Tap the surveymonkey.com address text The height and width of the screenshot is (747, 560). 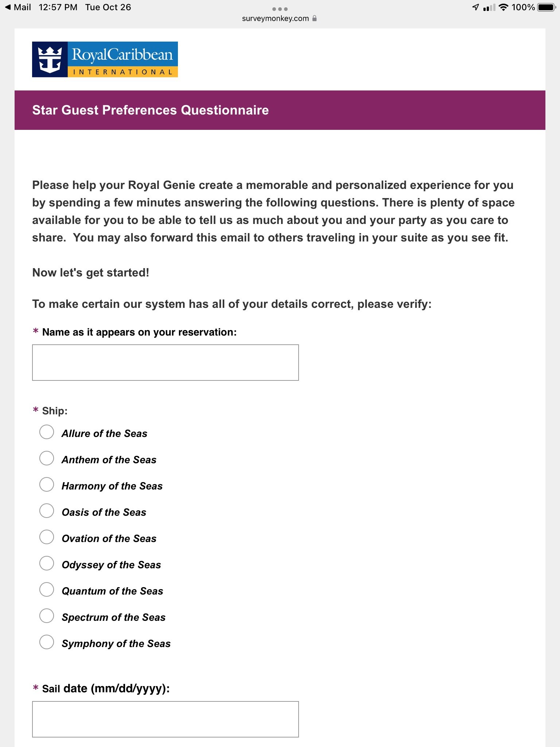click(x=275, y=19)
